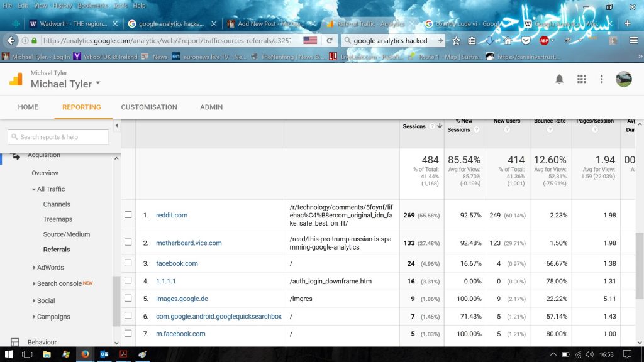Switch to the CUSTOMISATION tab

pyautogui.click(x=149, y=107)
